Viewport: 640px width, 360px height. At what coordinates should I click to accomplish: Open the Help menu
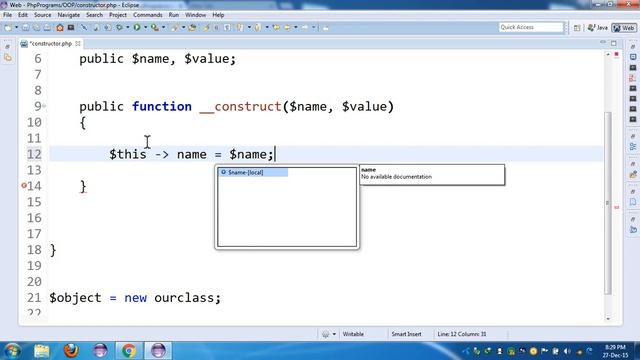coord(218,15)
